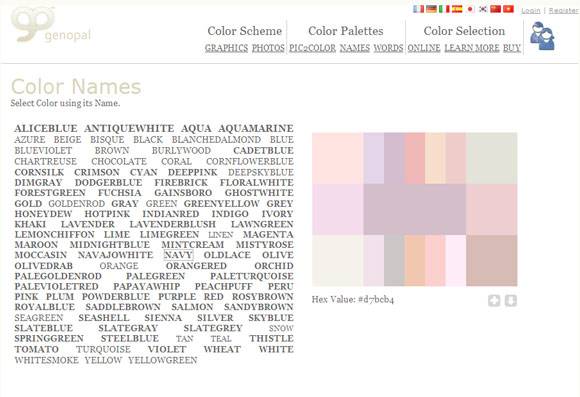
Task: Choose the ROSYBROWN color name
Action: (x=263, y=297)
